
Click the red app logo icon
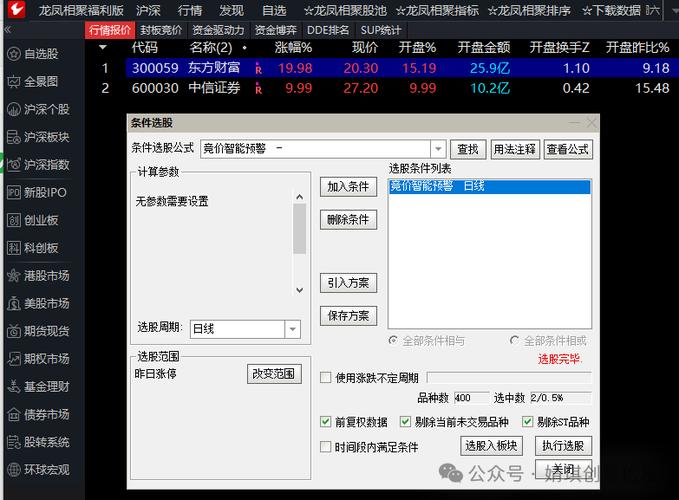click(16, 9)
